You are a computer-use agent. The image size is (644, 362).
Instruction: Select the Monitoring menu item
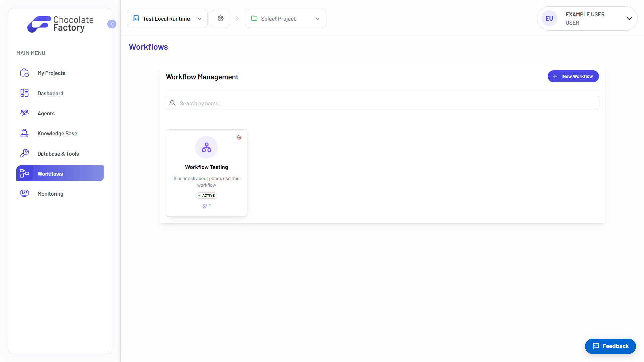pyautogui.click(x=60, y=194)
